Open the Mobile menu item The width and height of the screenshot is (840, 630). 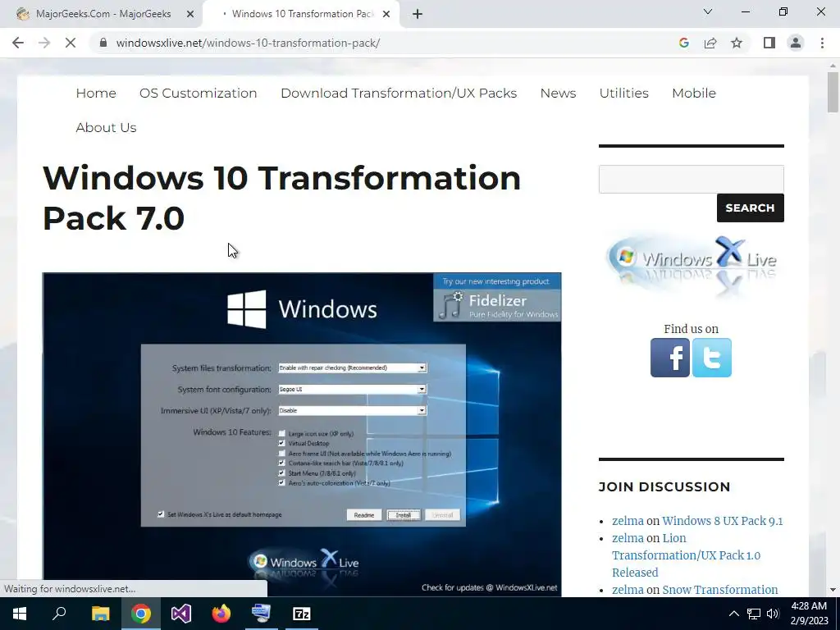point(694,94)
